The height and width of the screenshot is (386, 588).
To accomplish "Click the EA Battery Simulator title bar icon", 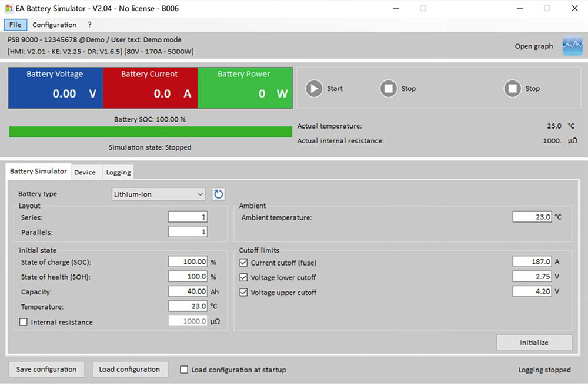I will [x=9, y=8].
